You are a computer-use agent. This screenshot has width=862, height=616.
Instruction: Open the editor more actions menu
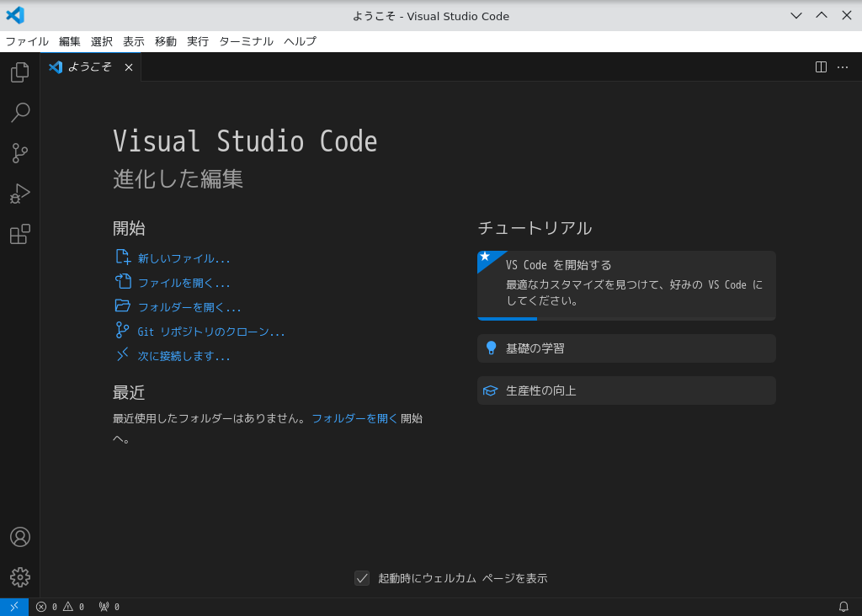pyautogui.click(x=842, y=67)
